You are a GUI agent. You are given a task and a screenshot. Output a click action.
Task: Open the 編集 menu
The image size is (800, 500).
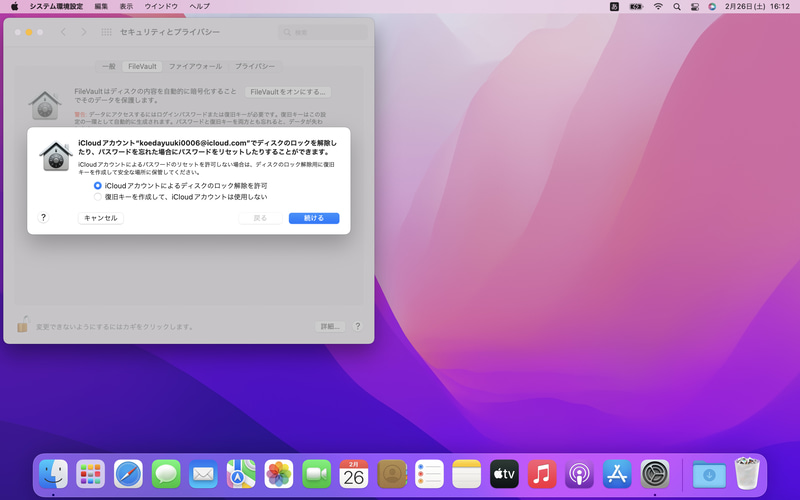(x=102, y=7)
